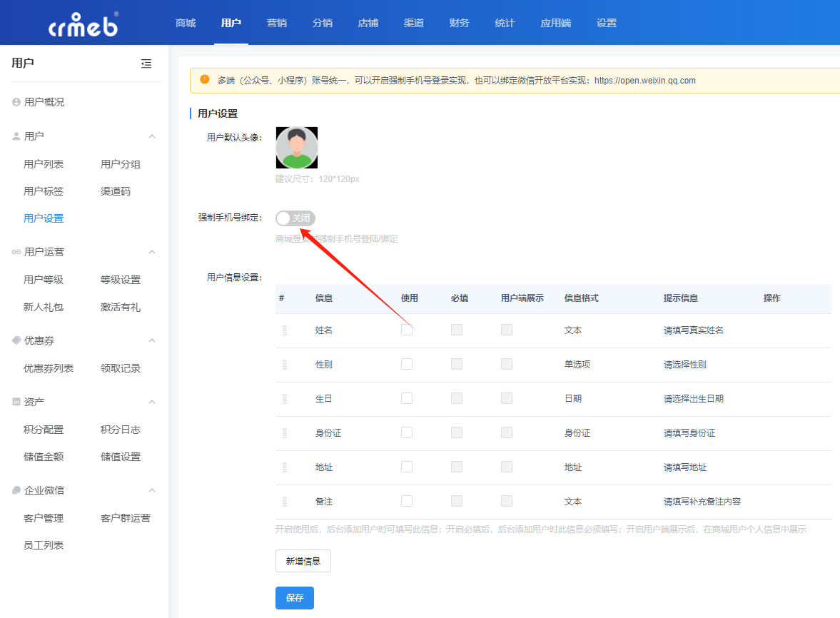Collapse the 资产 sidebar section
Screen dimensions: 840x618
pyautogui.click(x=151, y=402)
